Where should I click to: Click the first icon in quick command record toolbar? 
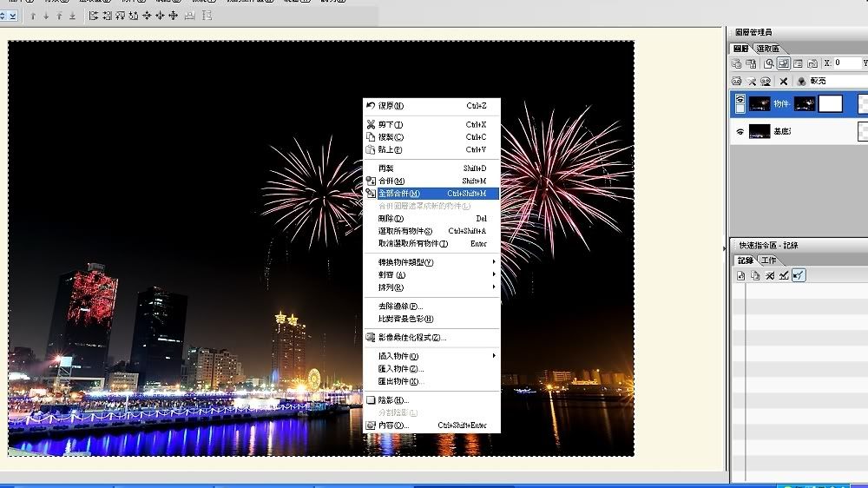click(x=741, y=275)
